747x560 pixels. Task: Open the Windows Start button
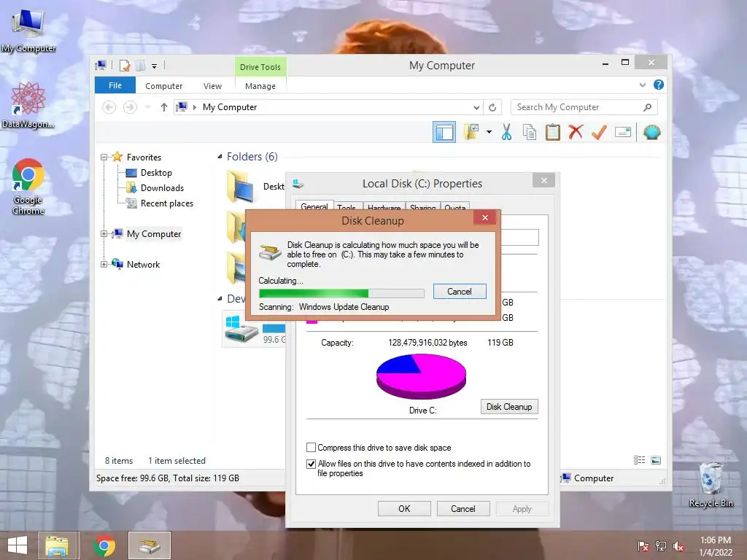pos(18,545)
